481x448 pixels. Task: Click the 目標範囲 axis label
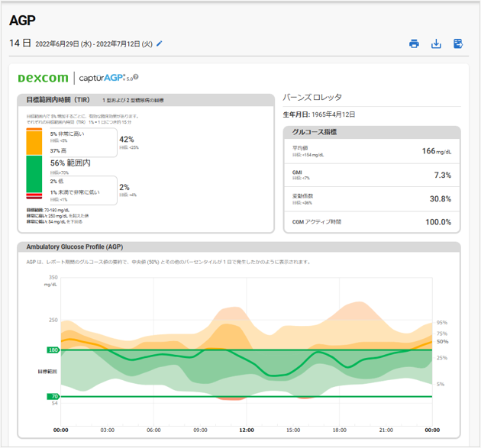coord(47,372)
